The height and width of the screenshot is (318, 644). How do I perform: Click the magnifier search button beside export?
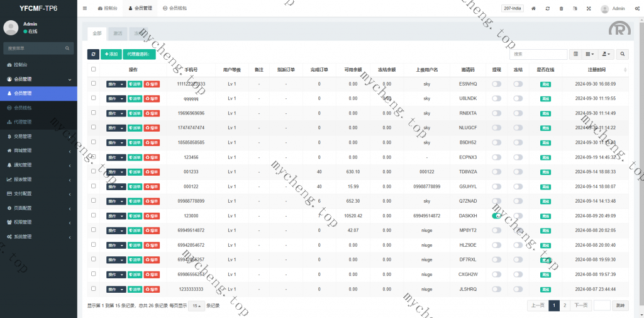click(x=623, y=55)
